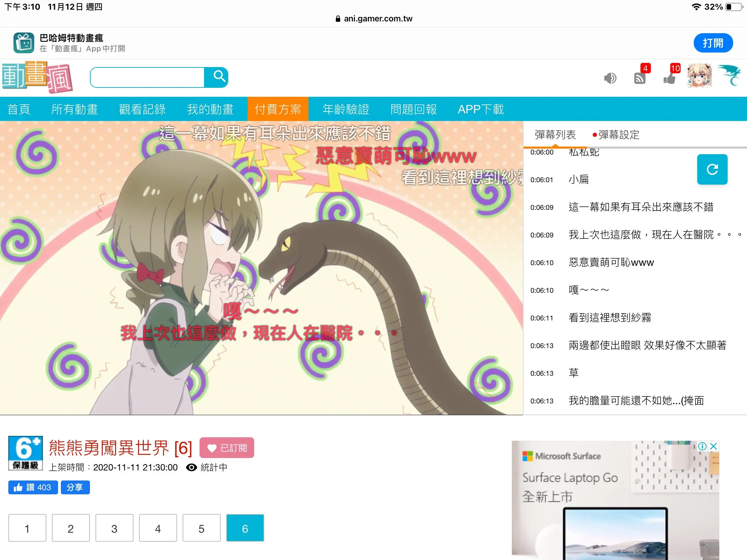Select episode 5 button
The image size is (747, 560).
tap(202, 528)
